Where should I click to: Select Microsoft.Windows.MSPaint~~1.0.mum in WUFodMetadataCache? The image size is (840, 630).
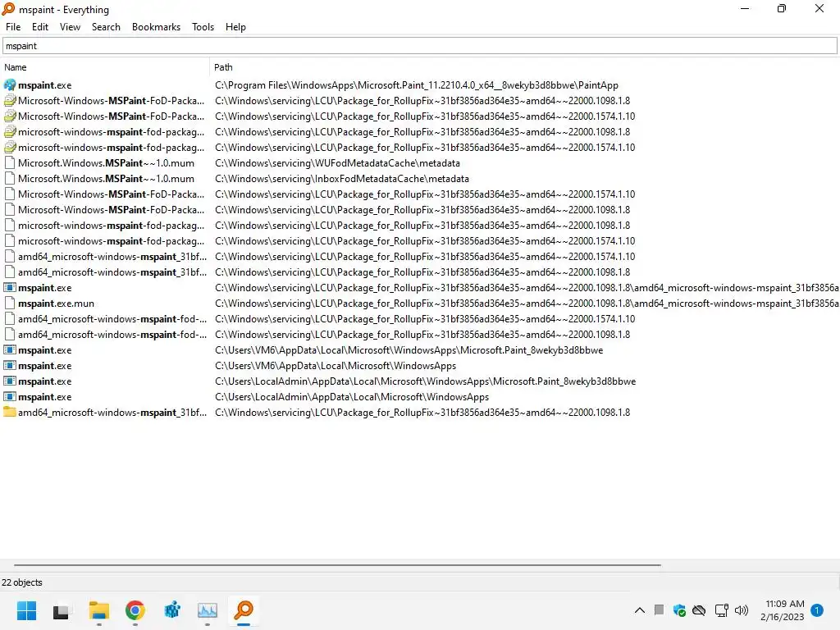click(106, 163)
